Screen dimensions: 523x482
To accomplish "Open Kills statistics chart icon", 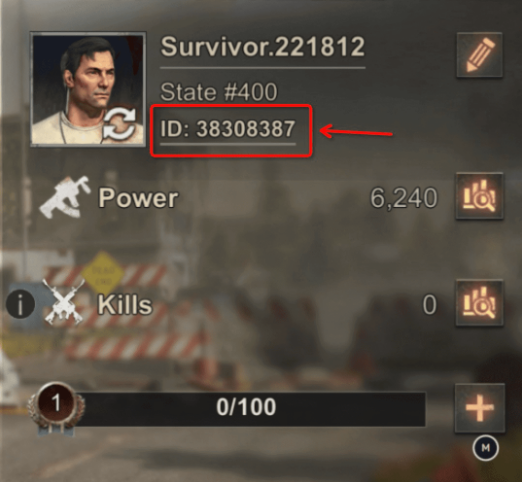I will (x=479, y=303).
